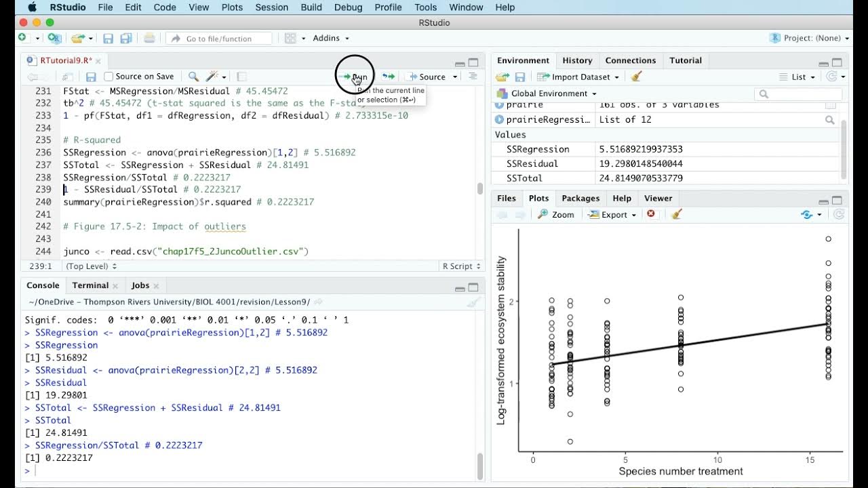Open the Debug menu in the menu bar
868x488 pixels.
tap(348, 7)
